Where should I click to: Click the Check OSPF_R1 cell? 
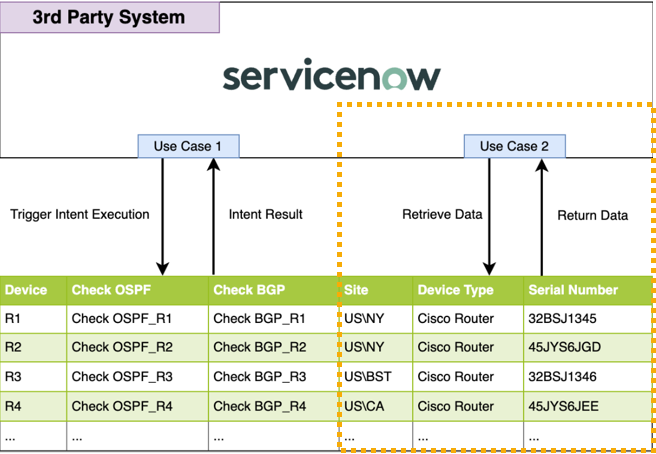coord(122,319)
